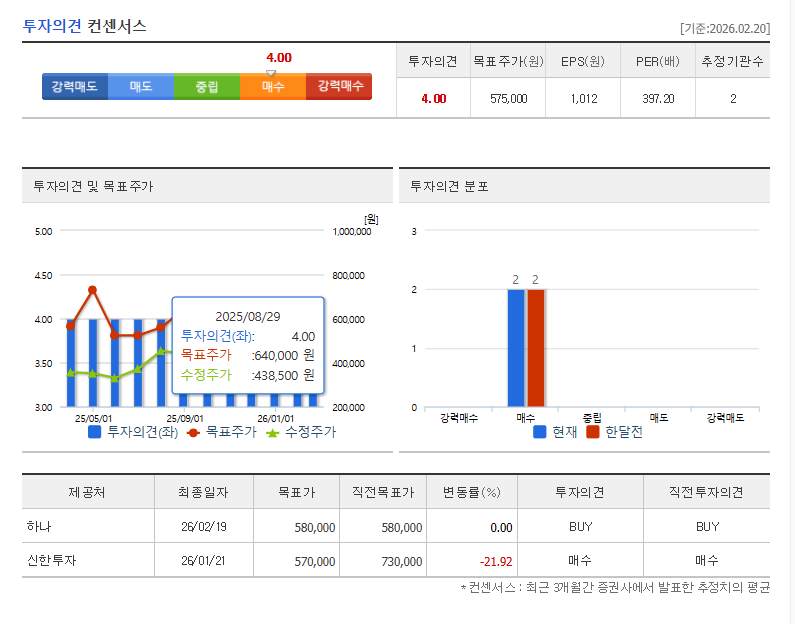Click the consensus footnote text
The image size is (795, 624).
pyautogui.click(x=615, y=588)
